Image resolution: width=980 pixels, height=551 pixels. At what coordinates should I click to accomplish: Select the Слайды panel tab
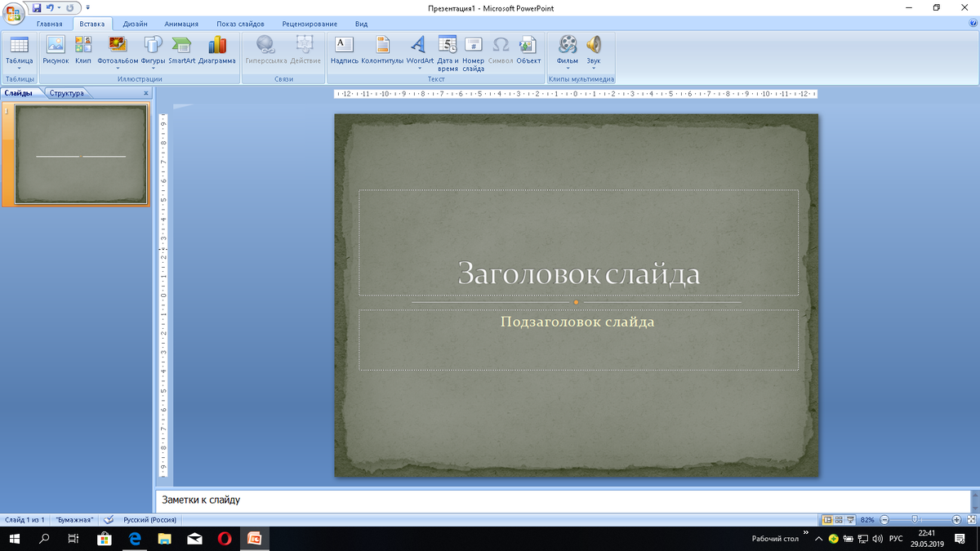18,93
